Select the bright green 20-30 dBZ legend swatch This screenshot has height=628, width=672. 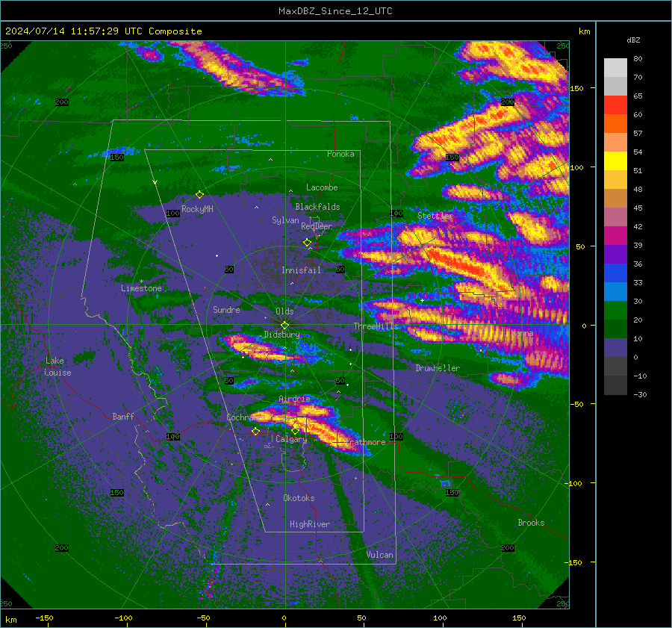615,311
